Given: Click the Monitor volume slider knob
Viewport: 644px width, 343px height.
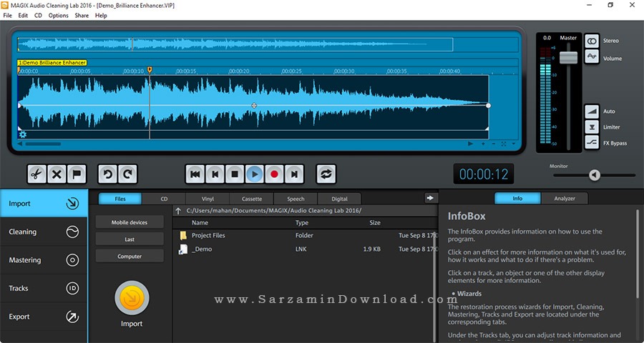Looking at the screenshot, I should [595, 175].
